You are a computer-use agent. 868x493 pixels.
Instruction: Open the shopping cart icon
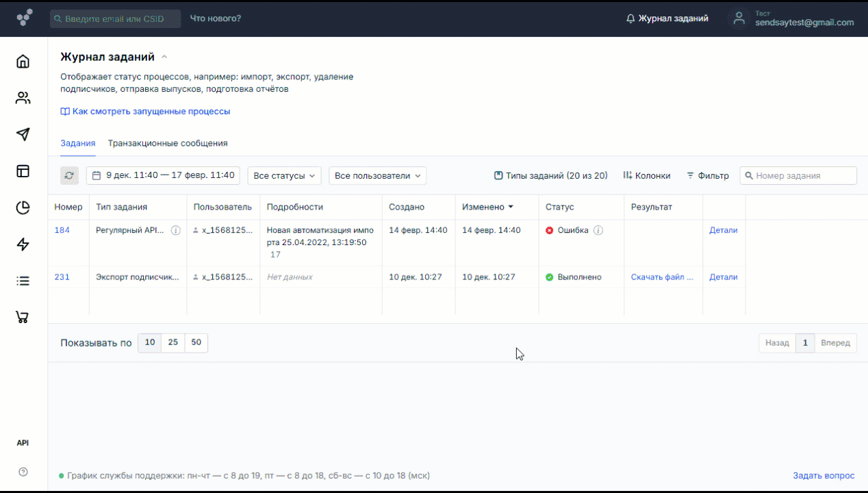click(23, 317)
